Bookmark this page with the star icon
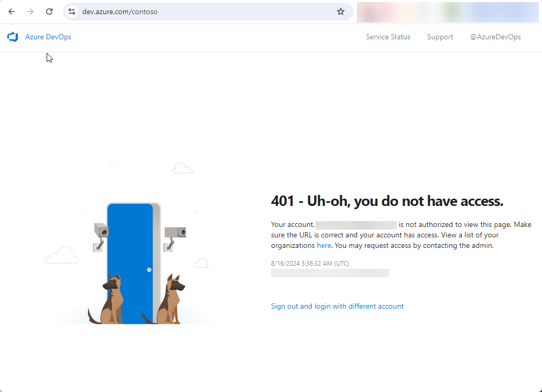This screenshot has width=542, height=392. pyautogui.click(x=341, y=12)
